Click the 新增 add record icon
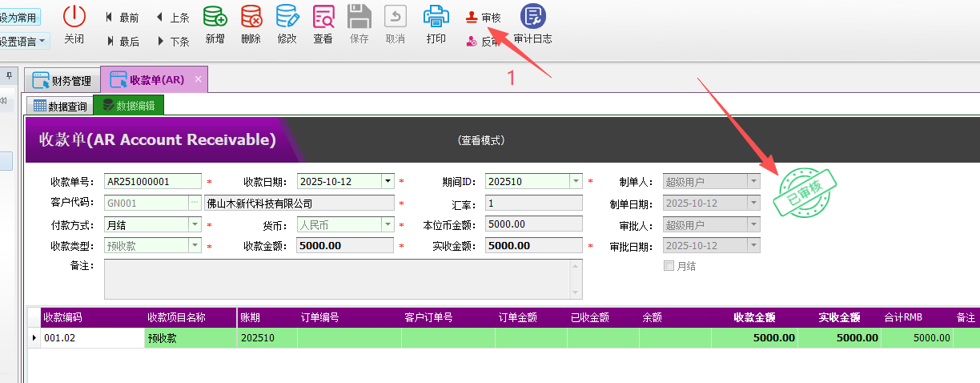980x383 pixels. [215, 16]
